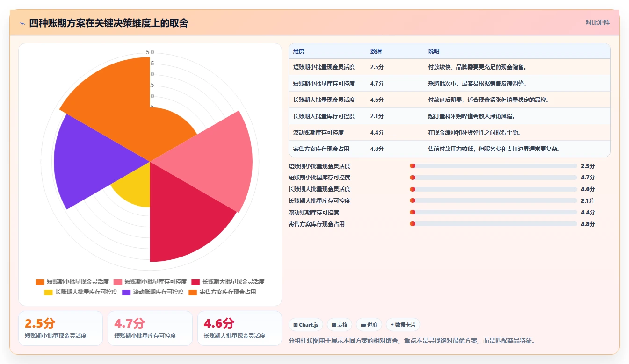Screen dimensions: 629x364
Task: Click the footnote text starting 分组柱状图
Action: pos(412,341)
